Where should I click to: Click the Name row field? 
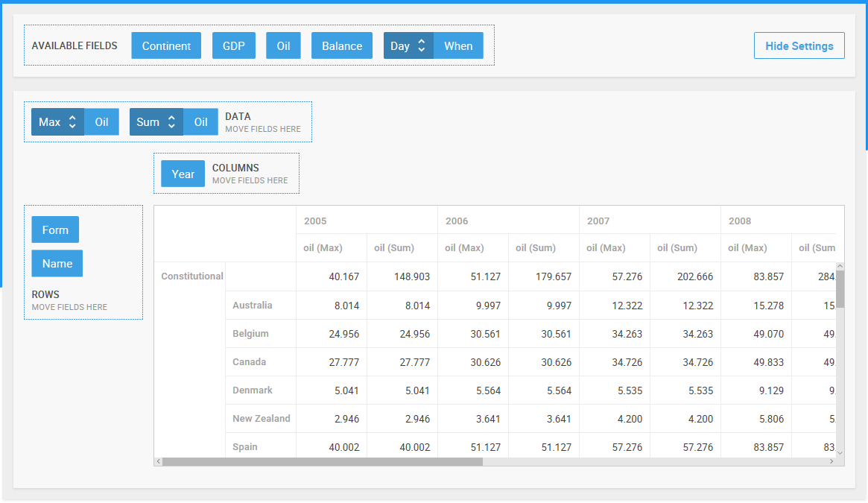(57, 264)
